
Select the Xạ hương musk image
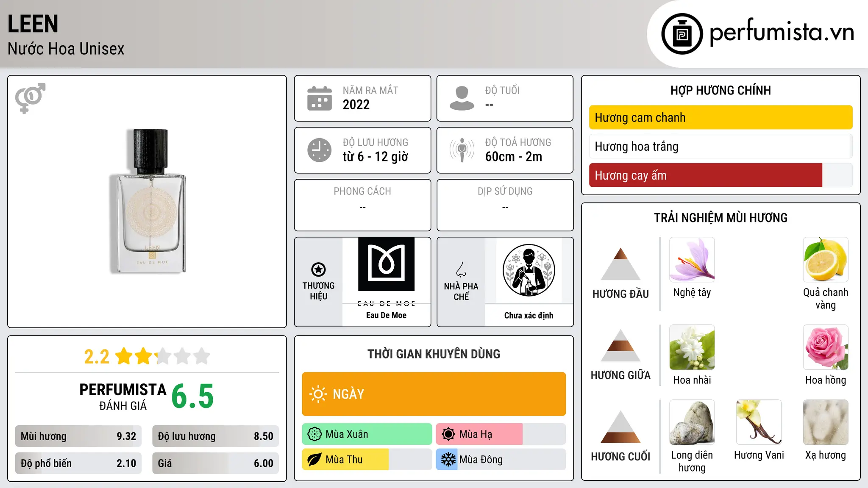pos(826,422)
